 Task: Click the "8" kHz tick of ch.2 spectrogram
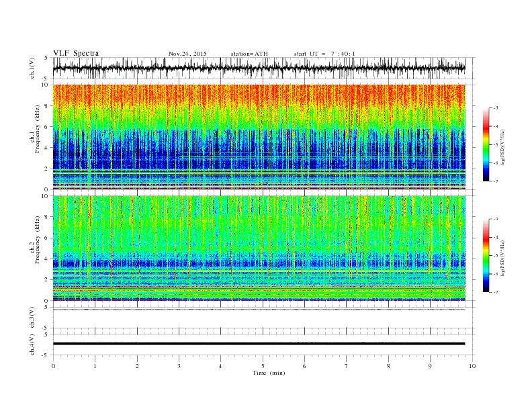47,217
